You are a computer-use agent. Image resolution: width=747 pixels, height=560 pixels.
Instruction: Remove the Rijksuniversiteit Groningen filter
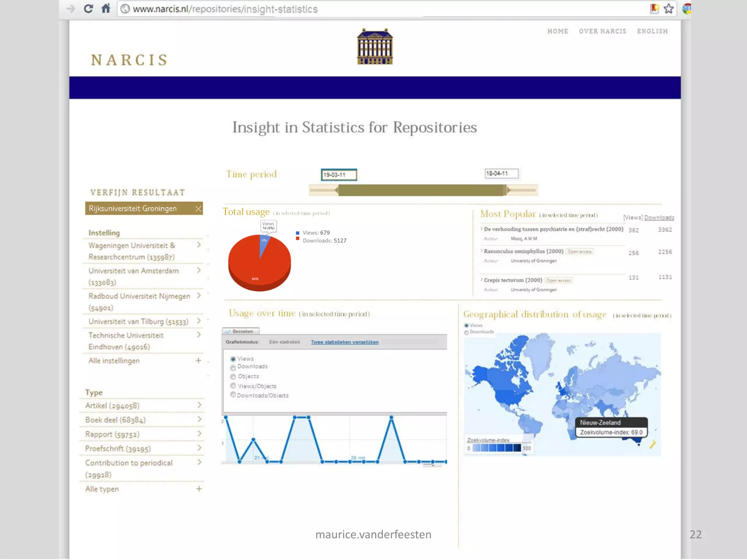tap(198, 209)
